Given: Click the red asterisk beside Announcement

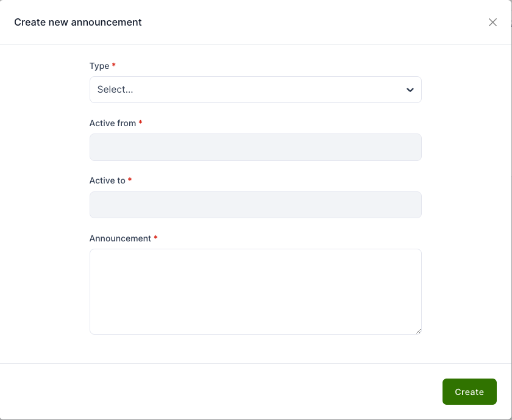Looking at the screenshot, I should [x=155, y=238].
